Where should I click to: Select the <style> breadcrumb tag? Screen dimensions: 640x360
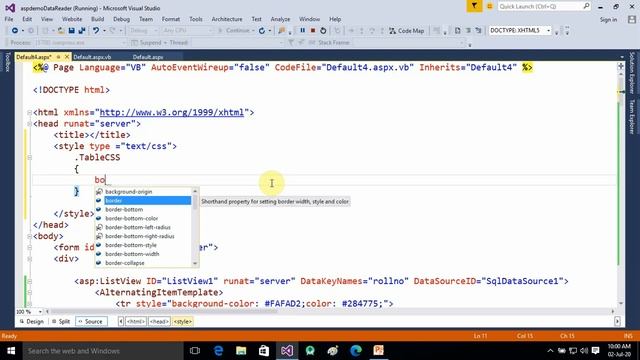click(182, 322)
